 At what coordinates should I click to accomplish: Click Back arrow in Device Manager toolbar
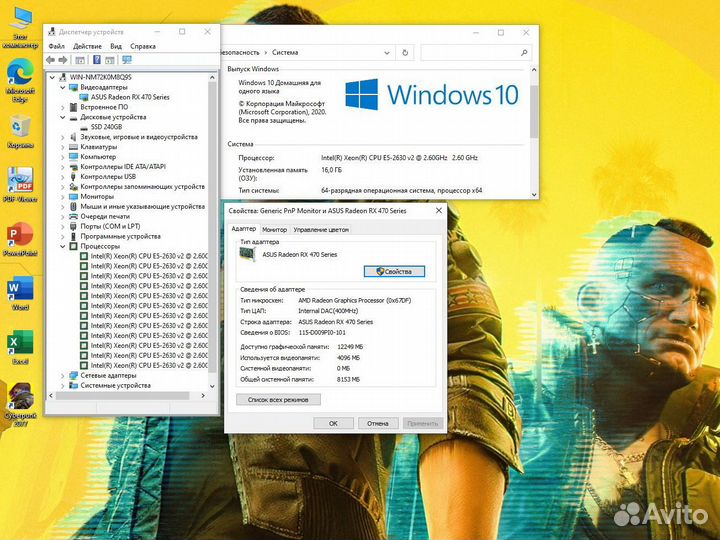(x=51, y=60)
